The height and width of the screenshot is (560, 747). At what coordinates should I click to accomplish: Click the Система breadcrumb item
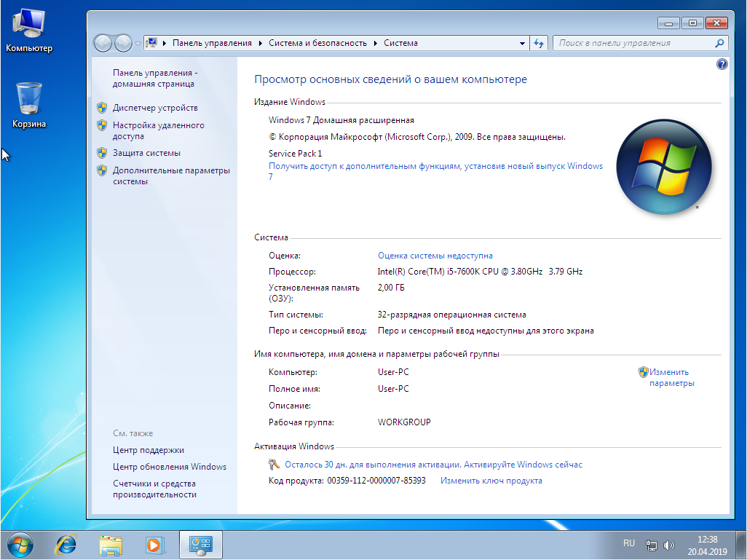[400, 43]
